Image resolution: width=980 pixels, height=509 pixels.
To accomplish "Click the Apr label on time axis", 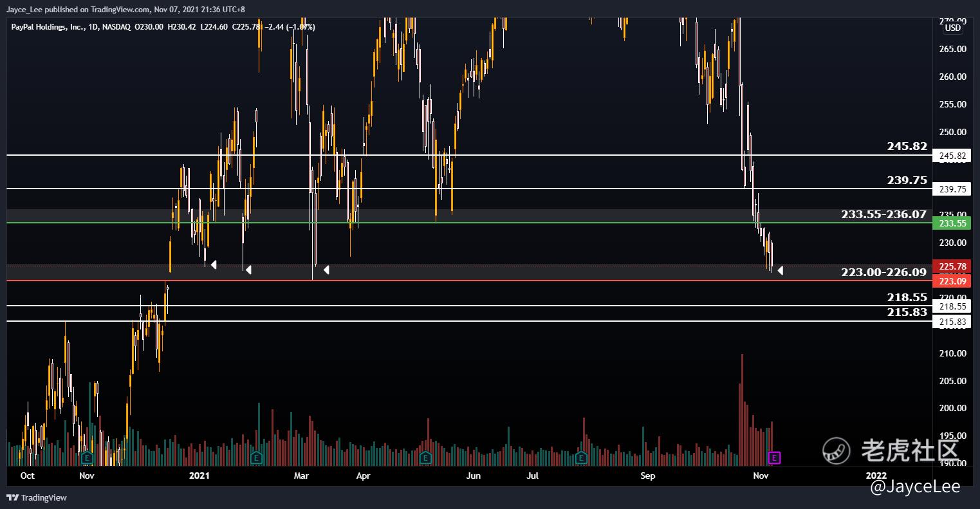I will (363, 476).
